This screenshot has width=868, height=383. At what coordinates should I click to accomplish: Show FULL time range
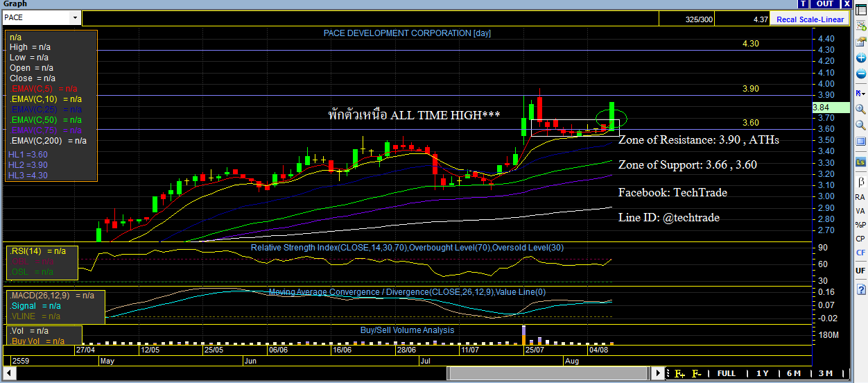tap(726, 373)
